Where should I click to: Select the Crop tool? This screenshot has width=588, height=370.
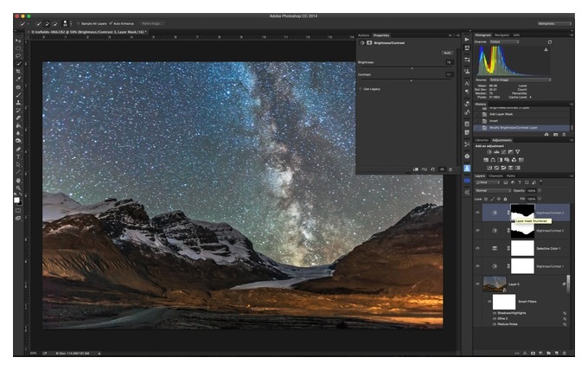pos(18,71)
